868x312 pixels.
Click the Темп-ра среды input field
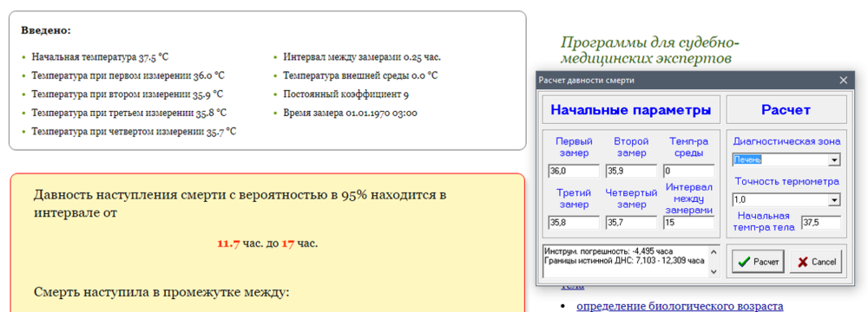(x=688, y=171)
